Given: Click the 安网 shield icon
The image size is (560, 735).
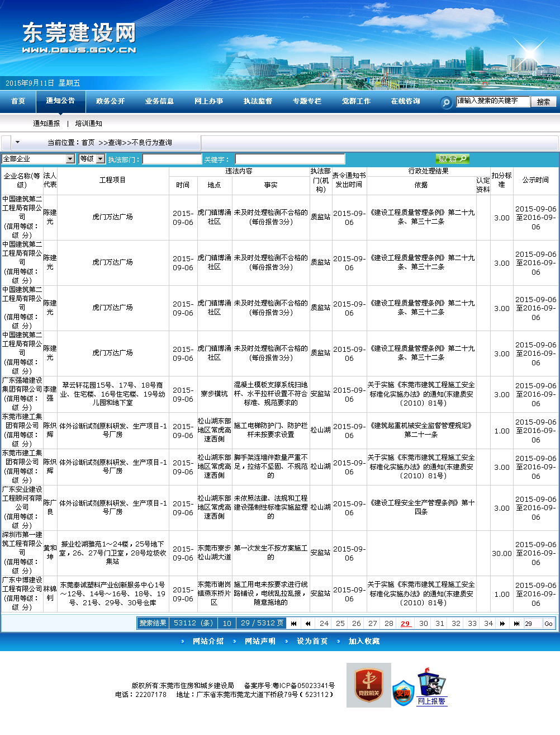Looking at the screenshot, I should 403,693.
